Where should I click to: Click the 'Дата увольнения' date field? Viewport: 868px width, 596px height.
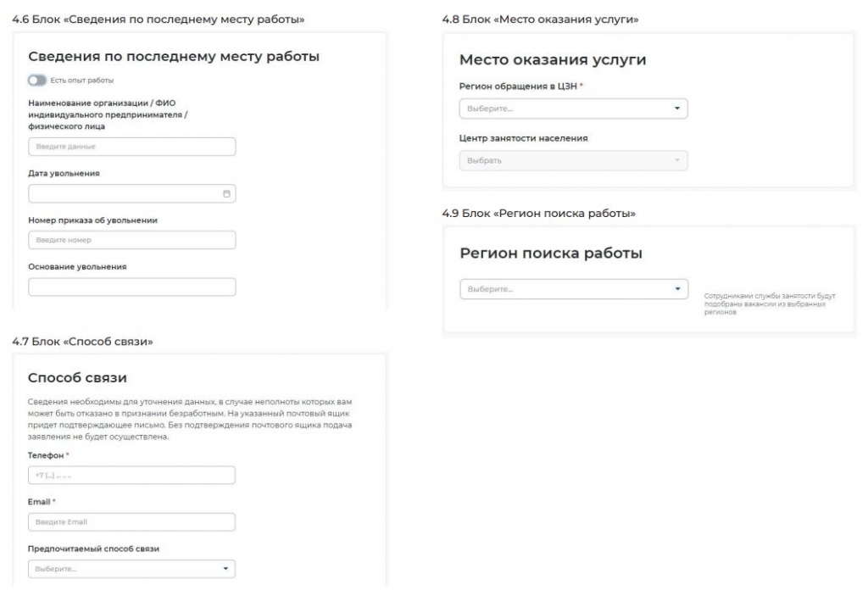tap(131, 194)
